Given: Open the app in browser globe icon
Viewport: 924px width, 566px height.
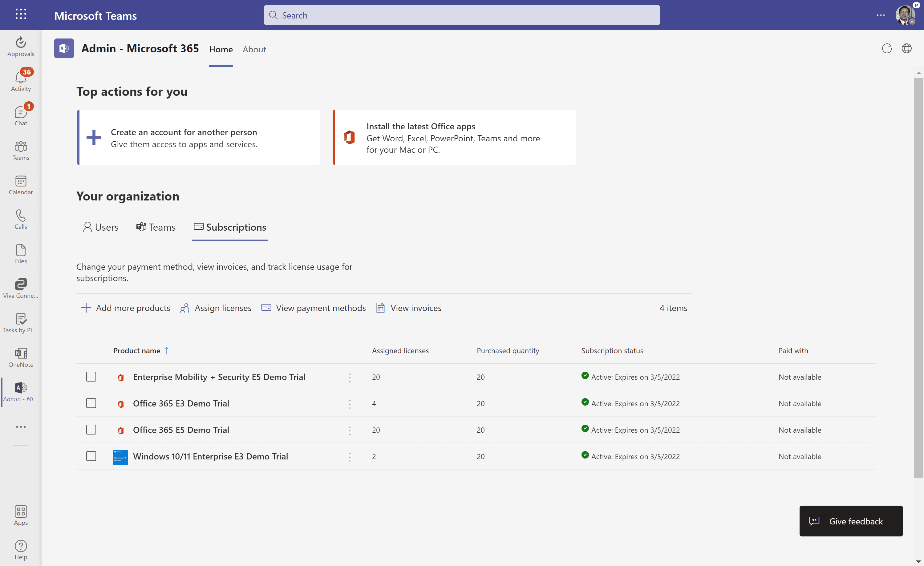Looking at the screenshot, I should click(907, 48).
